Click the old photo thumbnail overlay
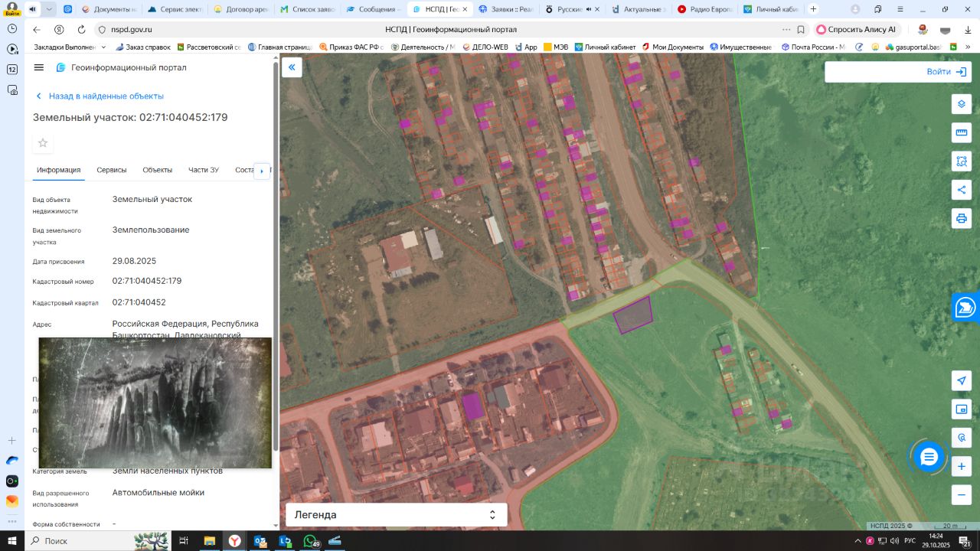 155,403
